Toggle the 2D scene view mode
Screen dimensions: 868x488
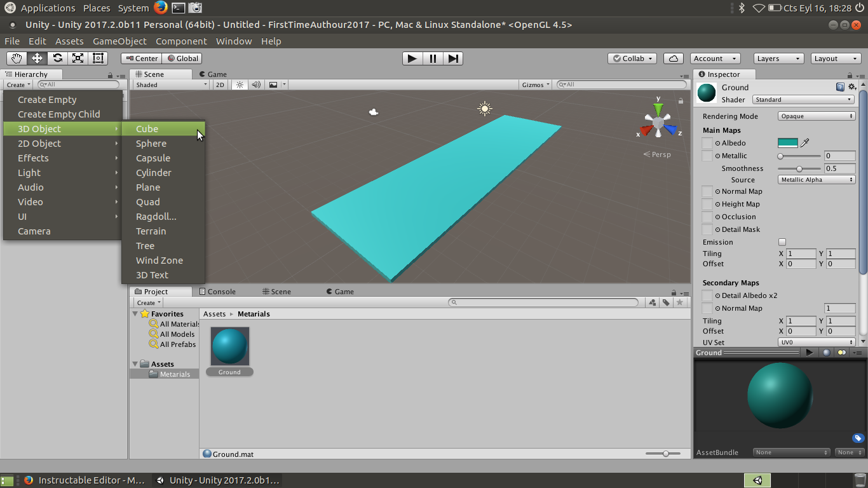220,85
